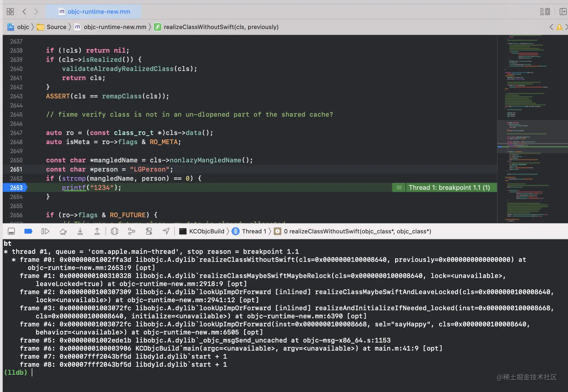This screenshot has height=392, width=568.
Task: Click frame #5 _objc_msgSend_uncached in the console
Action: (x=205, y=341)
